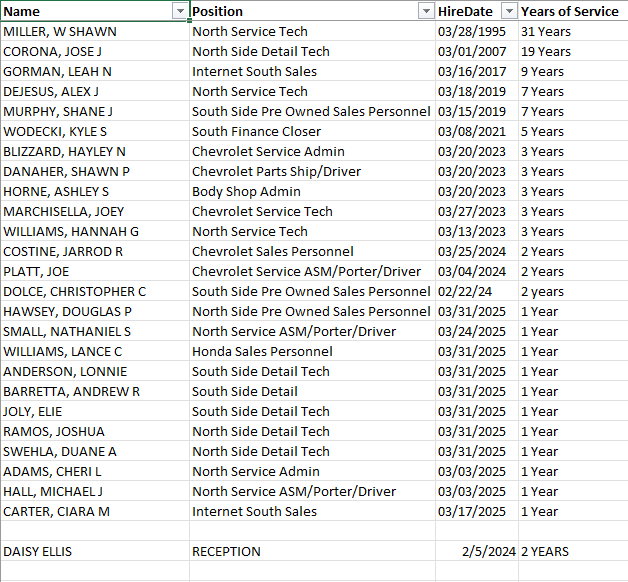Open the Name column filter dropdown
628x582 pixels.
click(180, 11)
